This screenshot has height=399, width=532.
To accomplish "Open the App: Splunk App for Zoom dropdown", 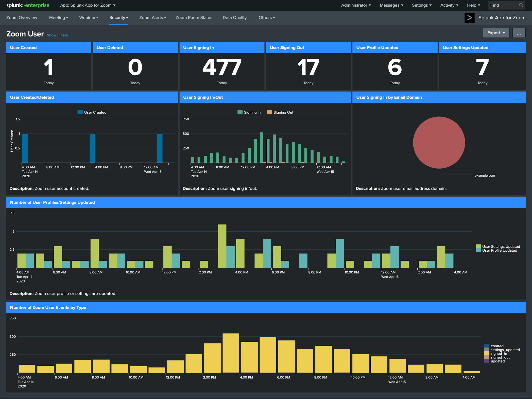I will point(88,5).
